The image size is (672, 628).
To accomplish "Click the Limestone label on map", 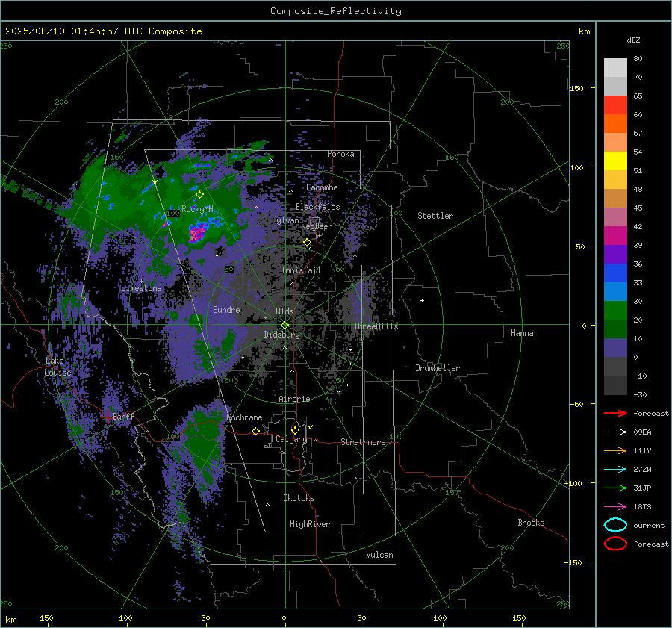I will tap(141, 288).
